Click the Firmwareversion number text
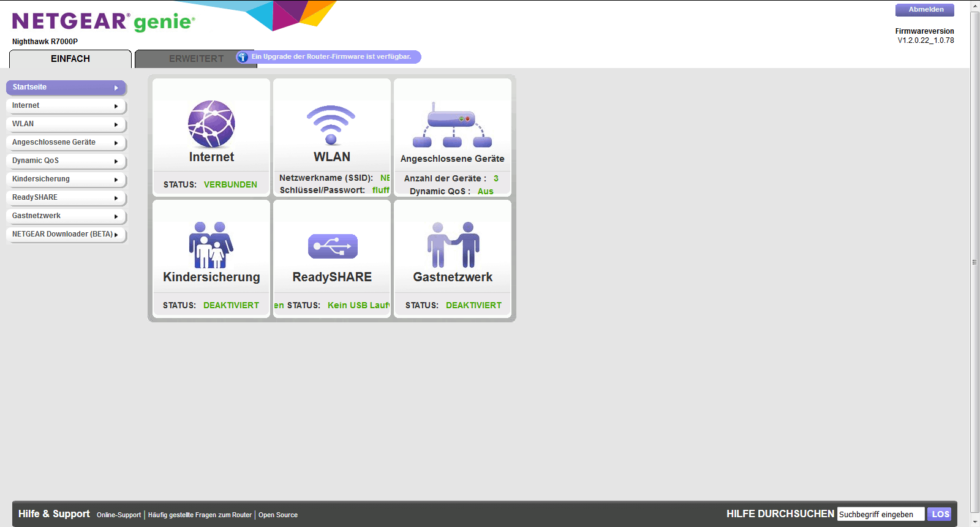The height and width of the screenshot is (527, 980). [925, 40]
